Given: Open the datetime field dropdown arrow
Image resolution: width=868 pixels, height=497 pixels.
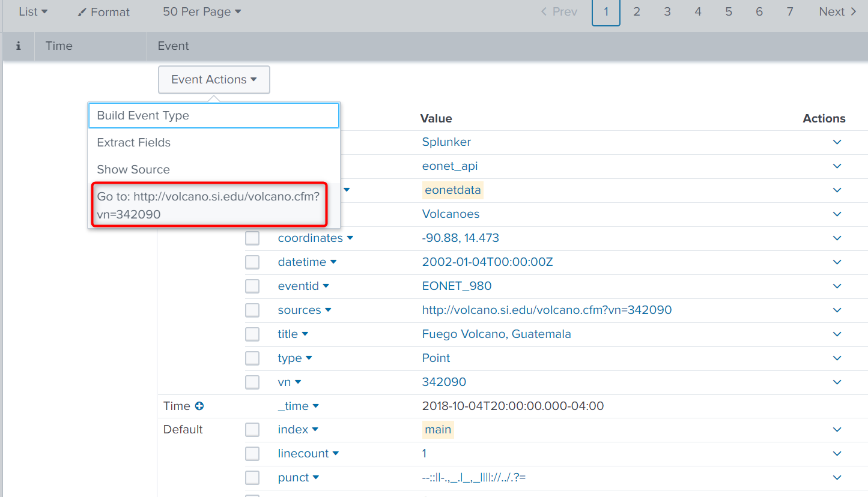Looking at the screenshot, I should pyautogui.click(x=335, y=262).
